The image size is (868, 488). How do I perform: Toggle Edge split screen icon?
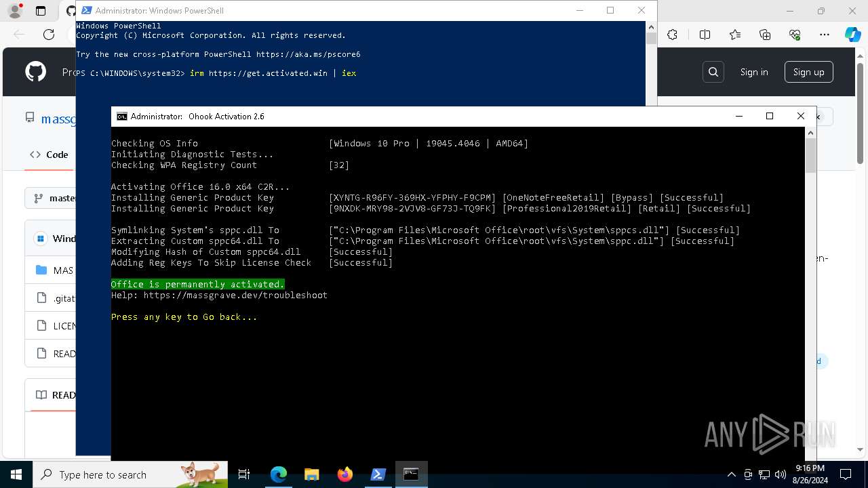[x=705, y=35]
